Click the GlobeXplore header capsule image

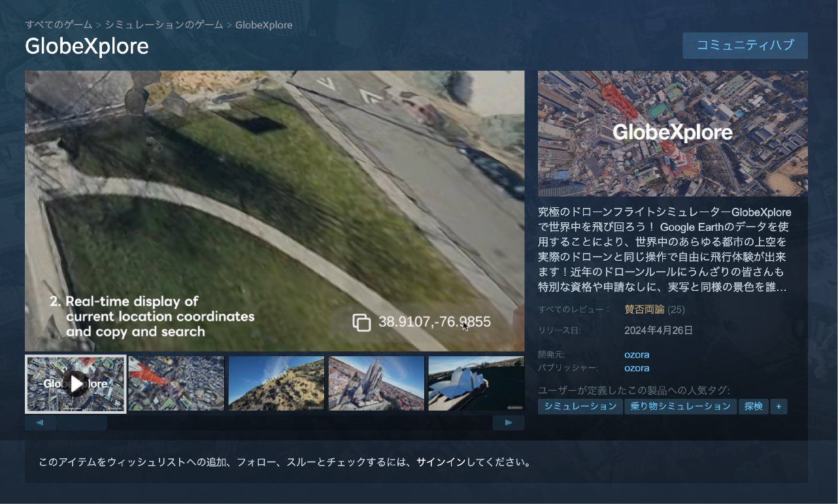click(673, 133)
